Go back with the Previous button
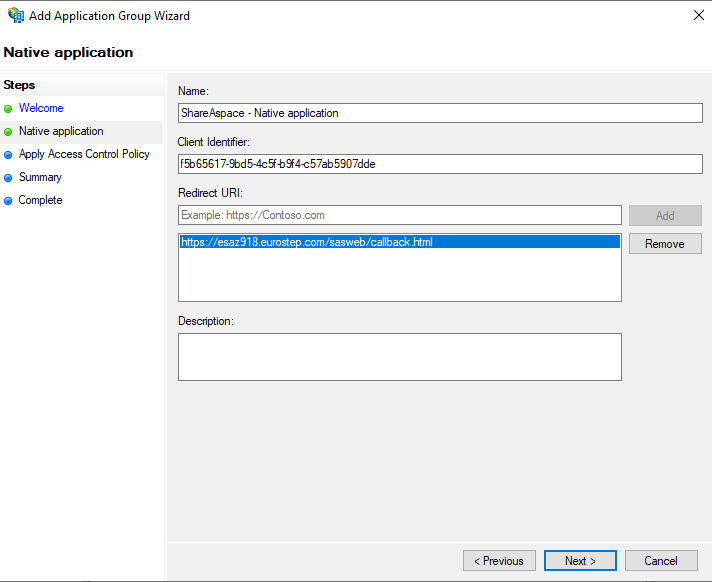 [499, 561]
